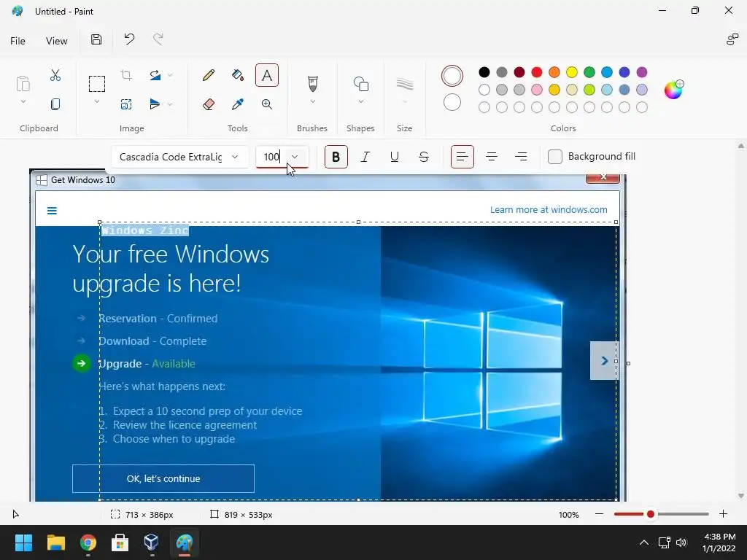Screen dimensions: 747x560
Task: Click the Brushes tool icon
Action: click(312, 84)
